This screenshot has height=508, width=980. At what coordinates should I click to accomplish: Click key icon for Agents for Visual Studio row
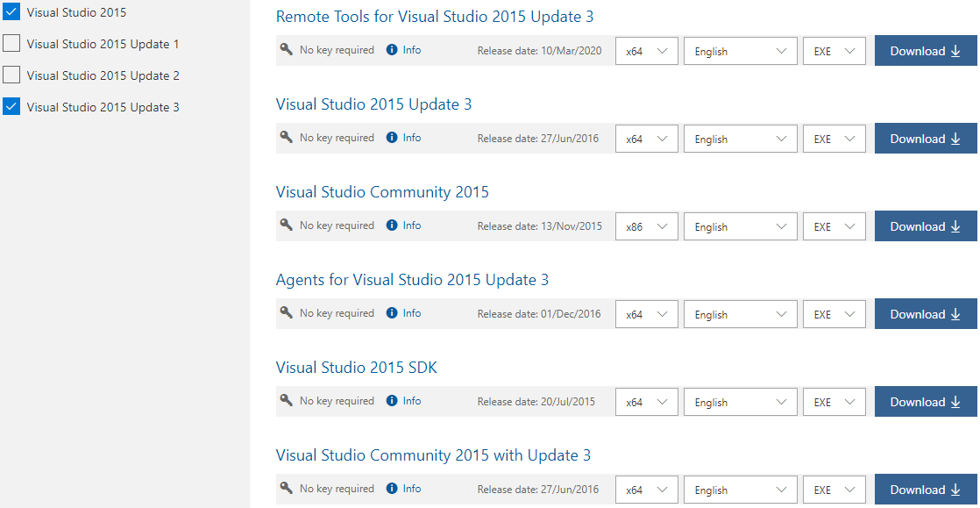[x=287, y=312]
